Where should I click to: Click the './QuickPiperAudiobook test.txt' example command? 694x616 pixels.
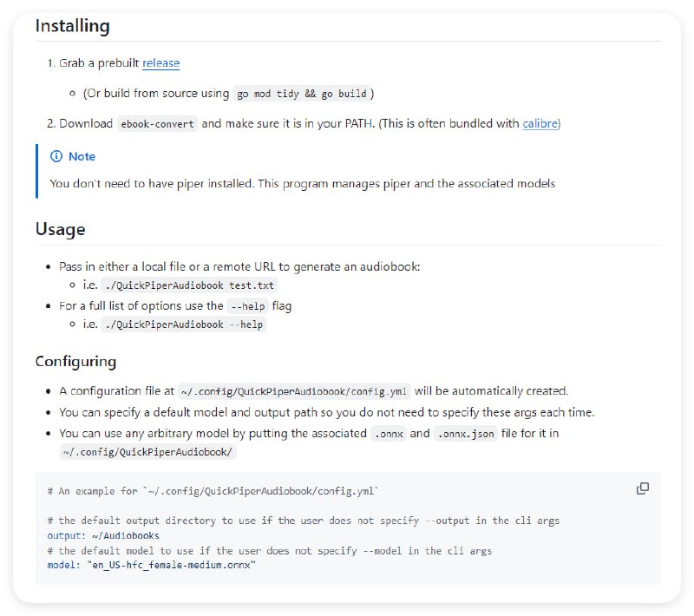click(189, 285)
